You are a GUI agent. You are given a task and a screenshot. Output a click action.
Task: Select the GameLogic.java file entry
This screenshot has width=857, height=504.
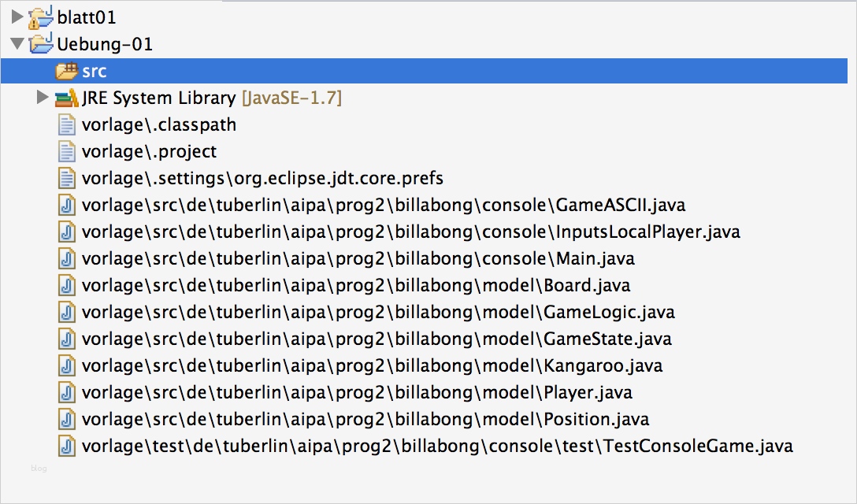pyautogui.click(x=378, y=313)
